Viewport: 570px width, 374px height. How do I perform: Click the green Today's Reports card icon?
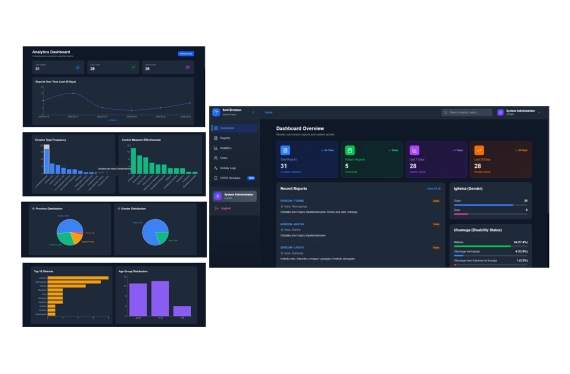(350, 150)
